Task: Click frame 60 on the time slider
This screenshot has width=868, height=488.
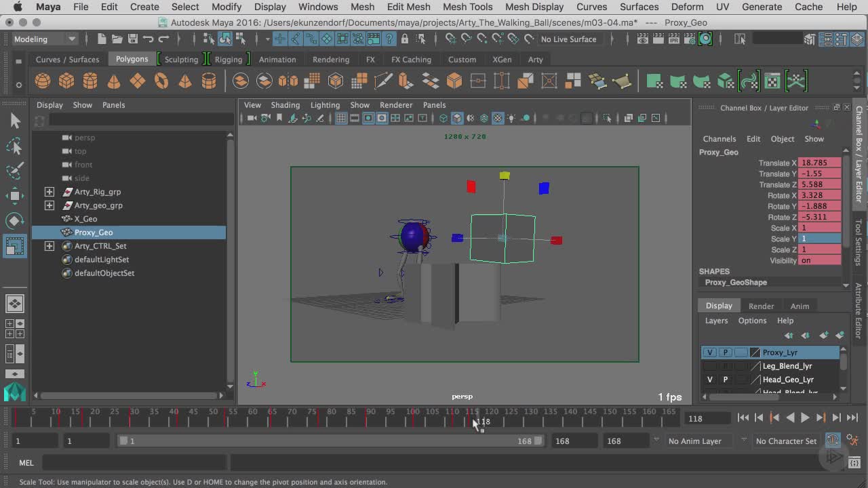Action: 252,417
